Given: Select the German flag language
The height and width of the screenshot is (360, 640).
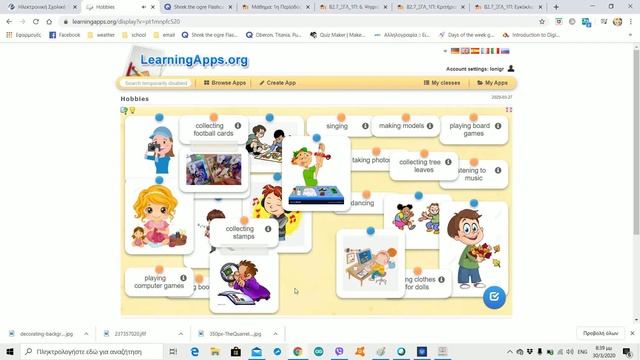Looking at the screenshot, I should click(455, 51).
